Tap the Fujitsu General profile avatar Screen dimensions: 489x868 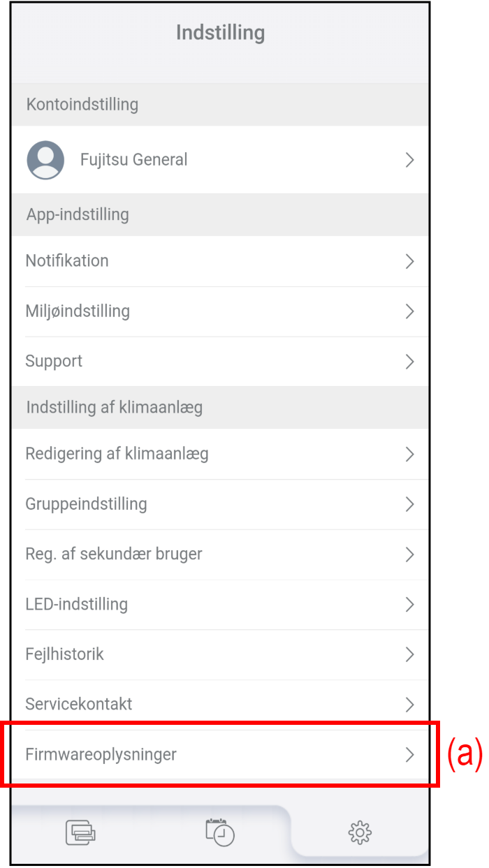click(x=45, y=160)
